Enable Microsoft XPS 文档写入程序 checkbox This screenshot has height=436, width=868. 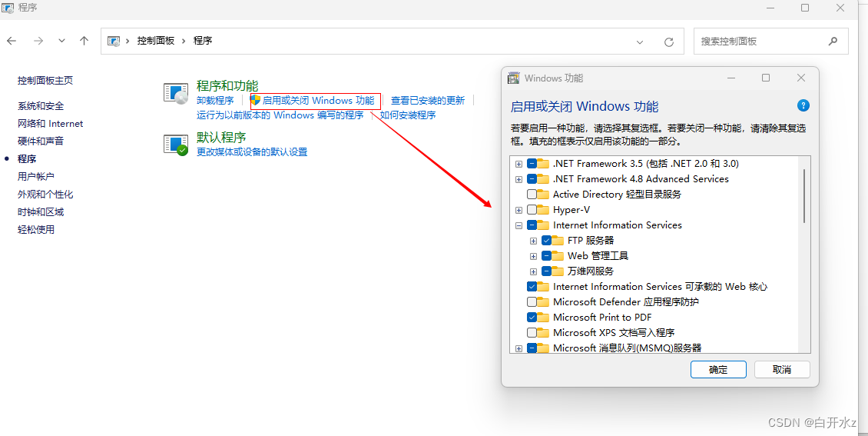pos(532,333)
